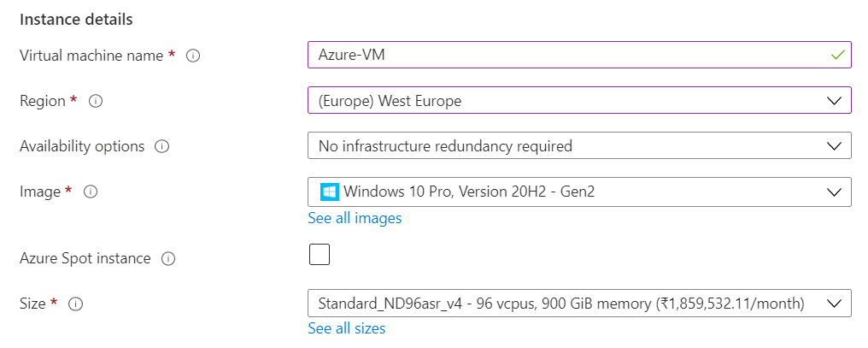The width and height of the screenshot is (868, 348).
Task: Click Windows logo icon in Image field
Action: (x=329, y=192)
